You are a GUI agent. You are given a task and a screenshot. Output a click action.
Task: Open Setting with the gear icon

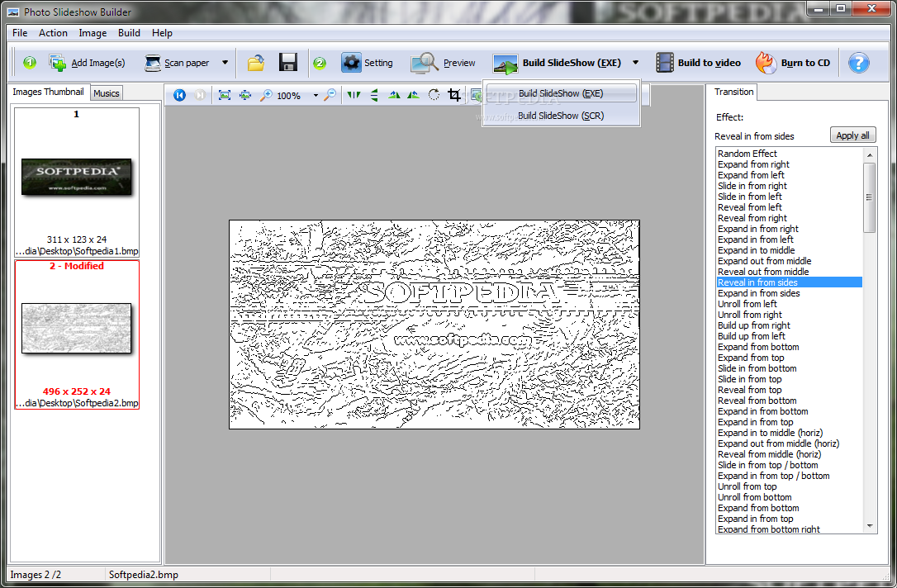click(x=351, y=62)
